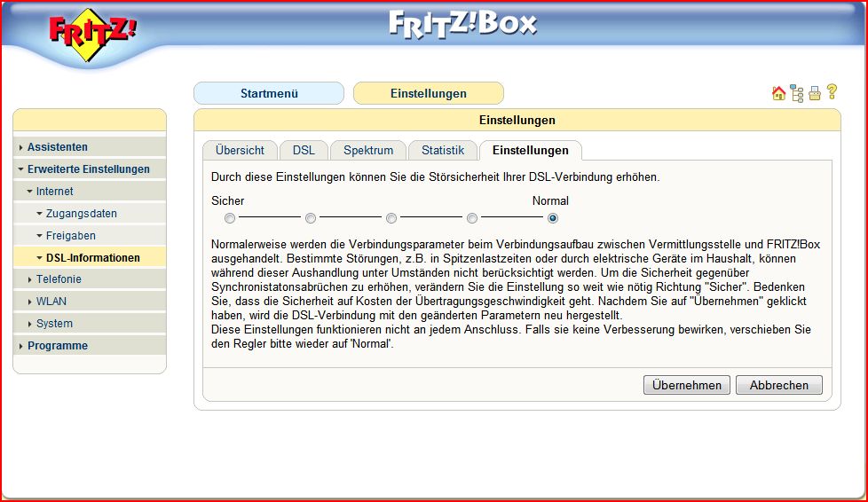Open the sitemap tree icon

(797, 93)
